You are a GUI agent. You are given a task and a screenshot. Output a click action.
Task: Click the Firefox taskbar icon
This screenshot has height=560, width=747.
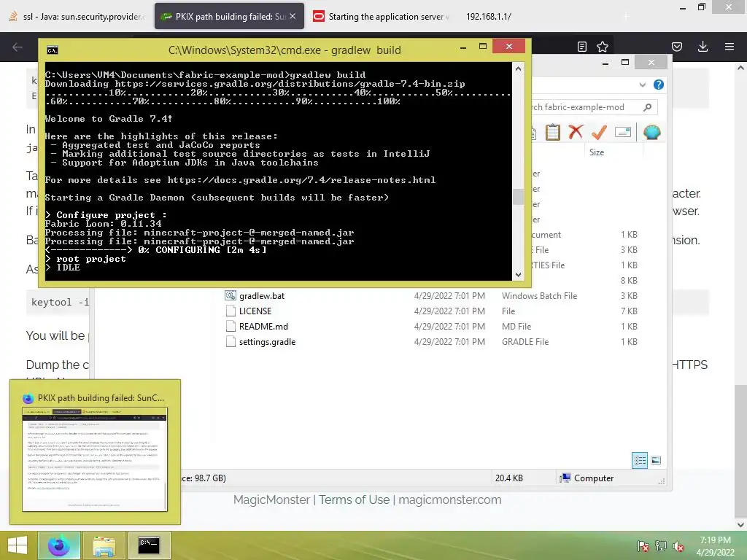pos(59,545)
